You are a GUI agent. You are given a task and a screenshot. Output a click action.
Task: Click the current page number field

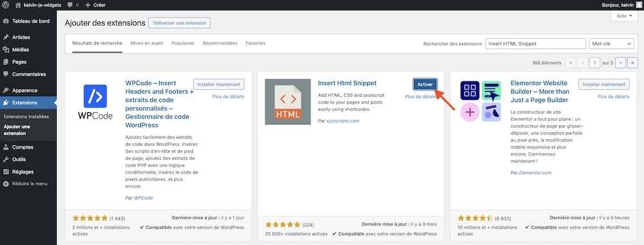[594, 63]
